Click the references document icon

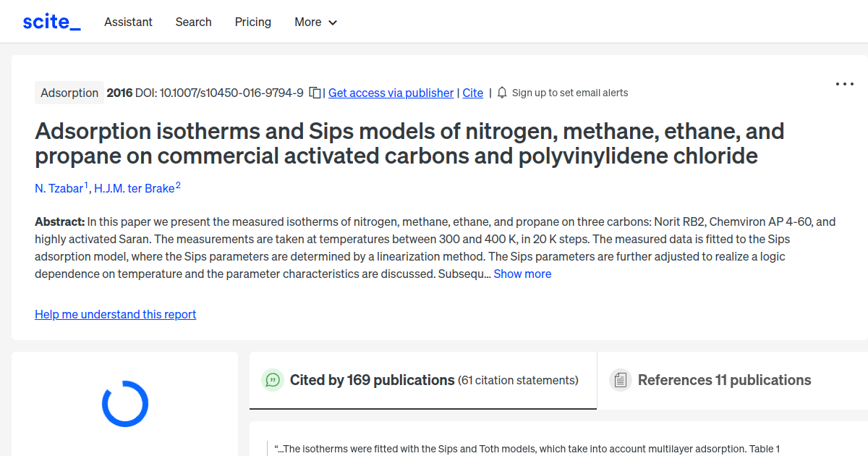tap(620, 379)
